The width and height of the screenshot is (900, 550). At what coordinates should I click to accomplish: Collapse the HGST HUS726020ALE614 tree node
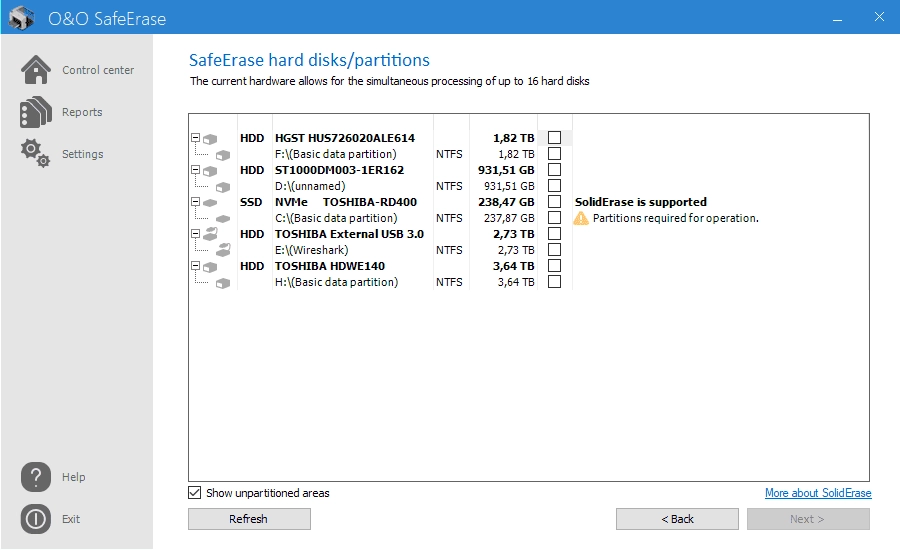tap(195, 138)
